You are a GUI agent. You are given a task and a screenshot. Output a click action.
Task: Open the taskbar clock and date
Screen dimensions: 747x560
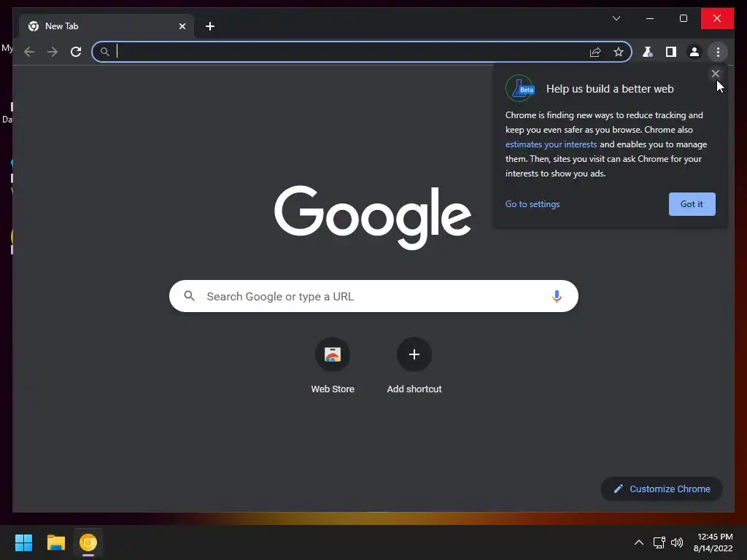tap(713, 542)
